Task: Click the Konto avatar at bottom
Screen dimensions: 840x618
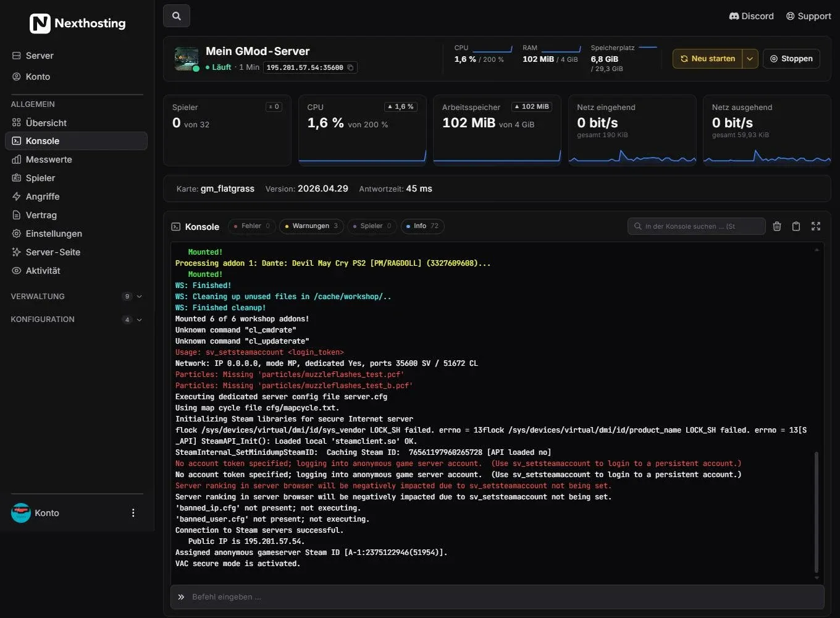Action: click(x=21, y=513)
